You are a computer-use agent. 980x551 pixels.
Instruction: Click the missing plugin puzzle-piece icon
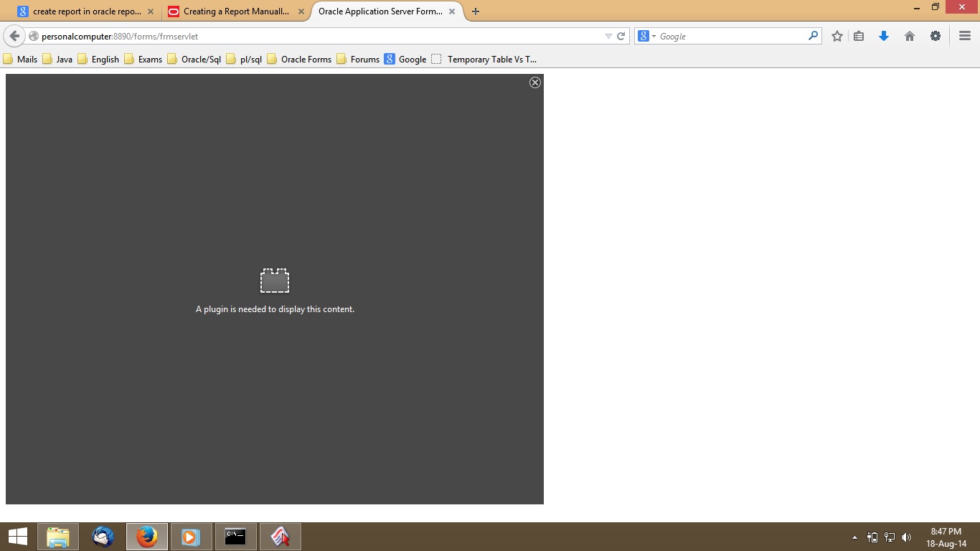point(275,281)
